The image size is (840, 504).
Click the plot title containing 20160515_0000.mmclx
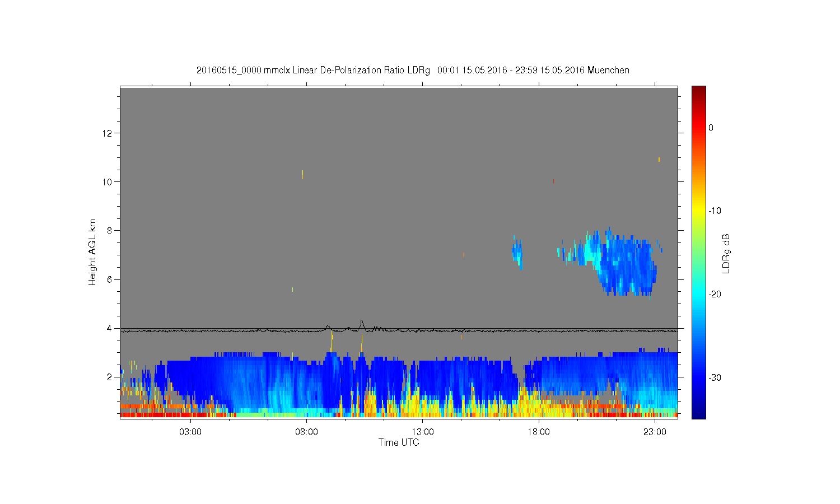[413, 71]
